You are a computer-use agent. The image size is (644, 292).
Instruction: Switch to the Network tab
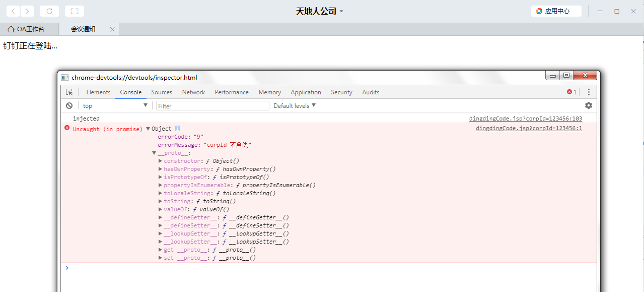click(x=193, y=92)
